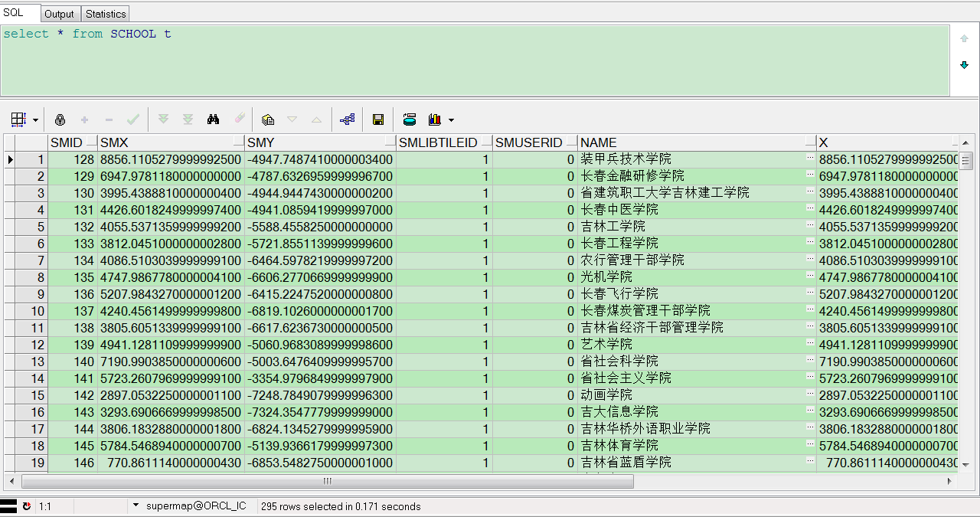Image resolution: width=980 pixels, height=517 pixels.
Task: Open find dialog with the binoculars icon
Action: pyautogui.click(x=212, y=119)
